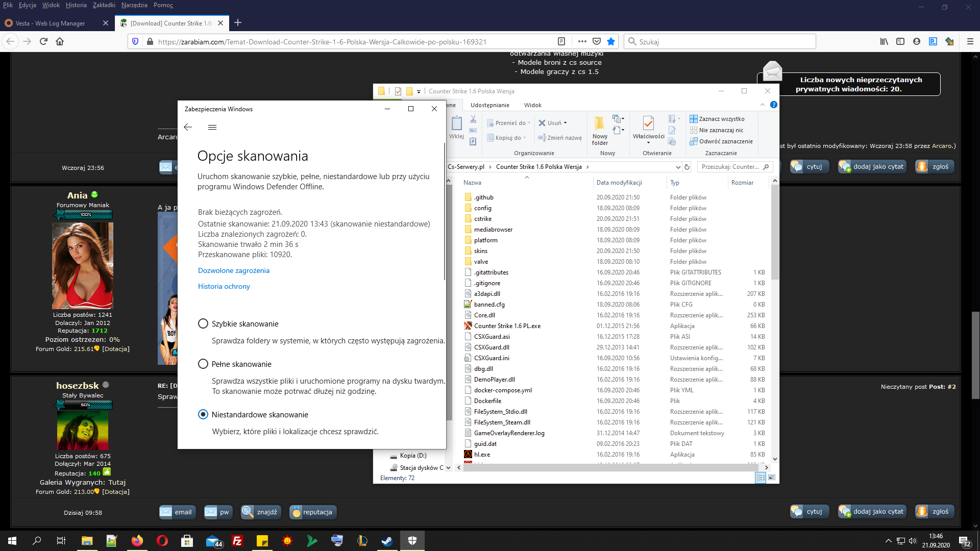
Task: Select Szybkie skanowanie radio button
Action: click(x=203, y=323)
